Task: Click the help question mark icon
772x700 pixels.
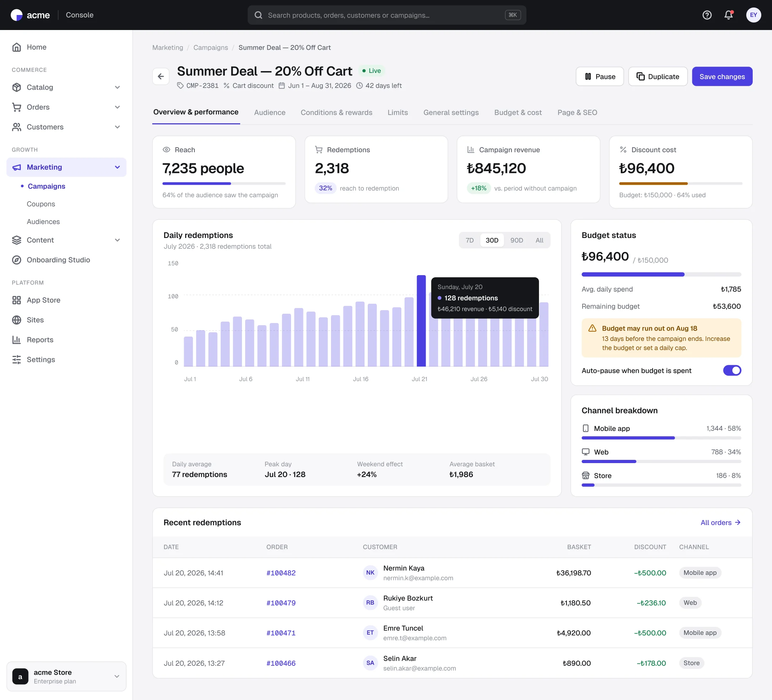Action: click(x=707, y=15)
